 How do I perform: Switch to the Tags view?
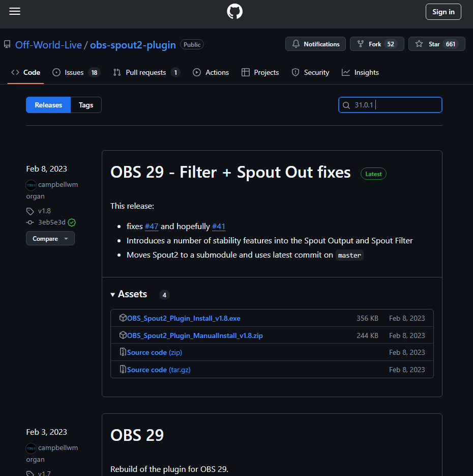point(86,105)
